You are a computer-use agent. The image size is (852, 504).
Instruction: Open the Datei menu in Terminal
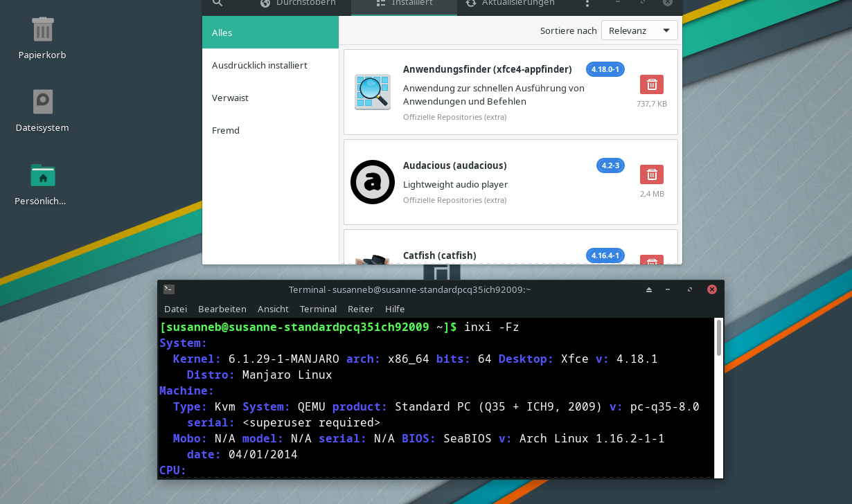(x=175, y=309)
